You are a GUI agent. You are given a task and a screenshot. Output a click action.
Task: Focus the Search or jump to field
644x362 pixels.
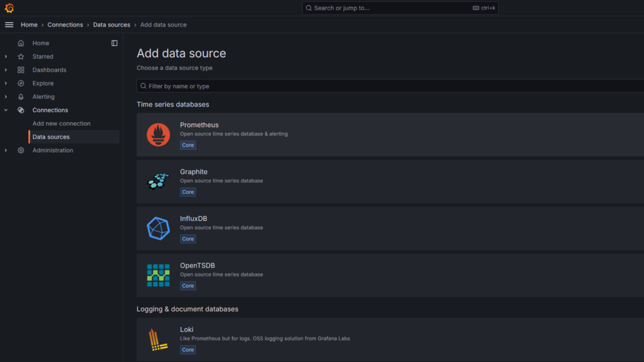click(400, 8)
